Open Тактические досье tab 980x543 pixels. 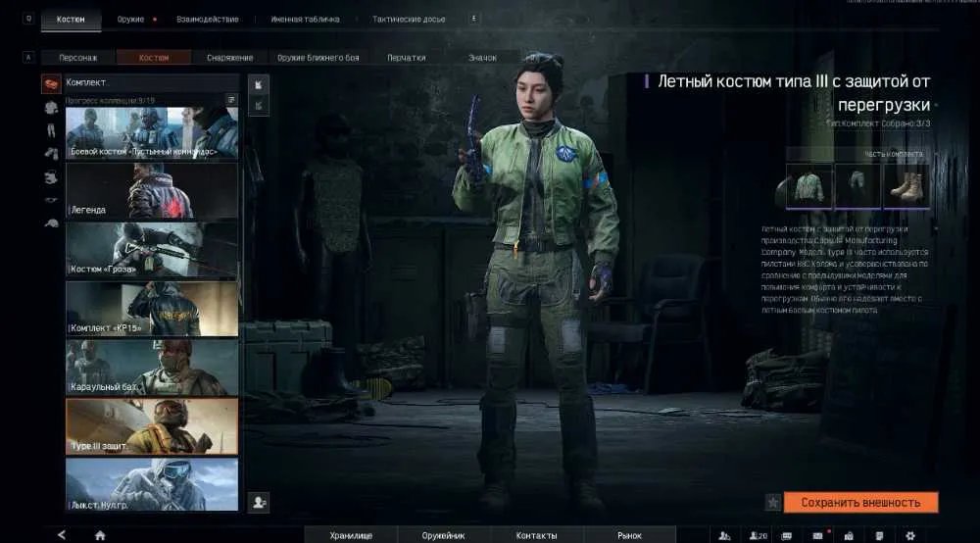click(409, 20)
